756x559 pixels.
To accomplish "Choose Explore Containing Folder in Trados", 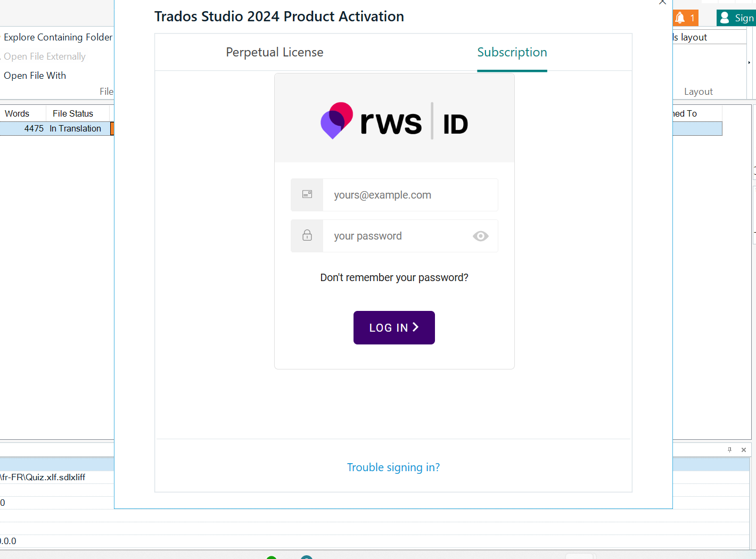I will (x=58, y=37).
